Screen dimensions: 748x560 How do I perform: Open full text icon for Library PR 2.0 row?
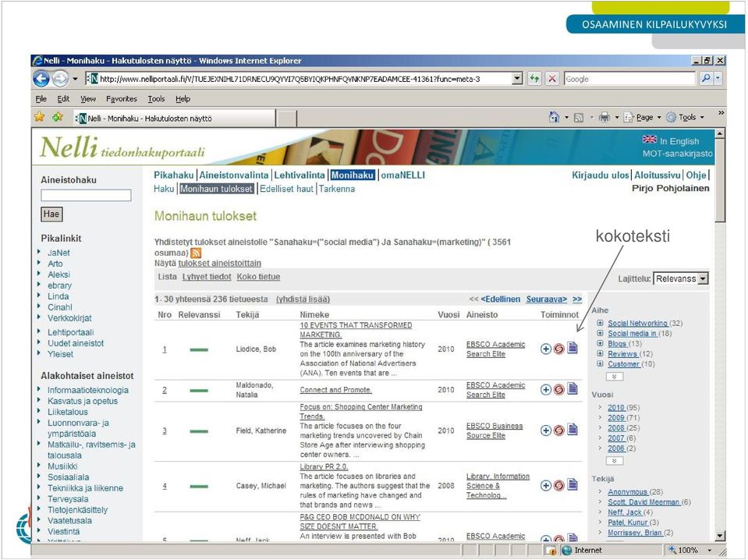573,484
